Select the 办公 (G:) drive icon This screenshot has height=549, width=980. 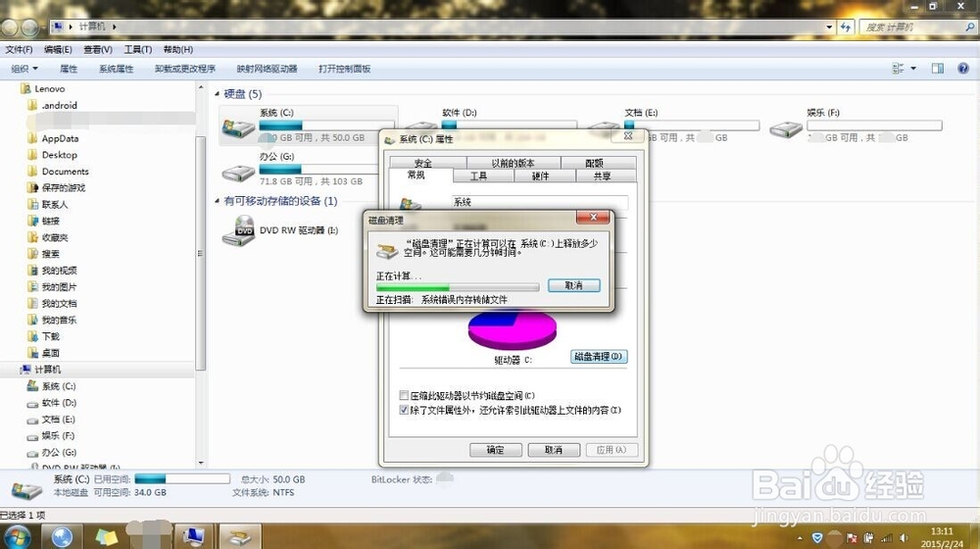pos(238,173)
